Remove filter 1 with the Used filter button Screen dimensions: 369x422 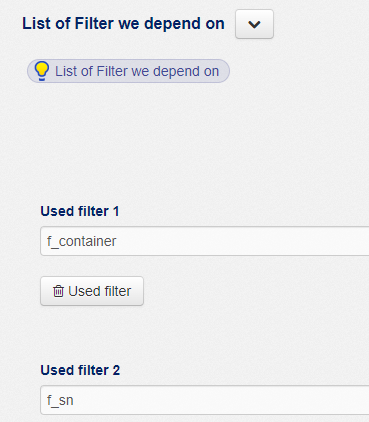92,291
